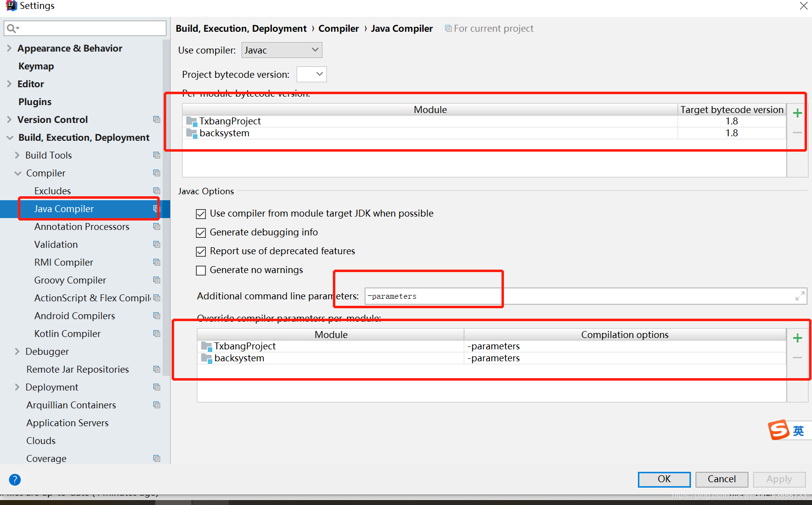Screen dimensions: 812x505
Task: Uncheck Generate debugging info
Action: [x=201, y=232]
